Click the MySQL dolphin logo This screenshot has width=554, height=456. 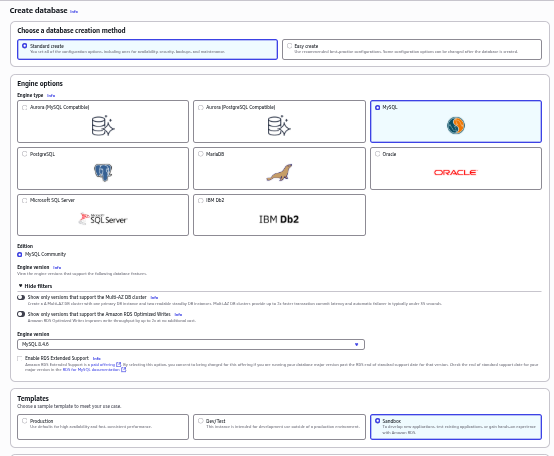[456, 125]
